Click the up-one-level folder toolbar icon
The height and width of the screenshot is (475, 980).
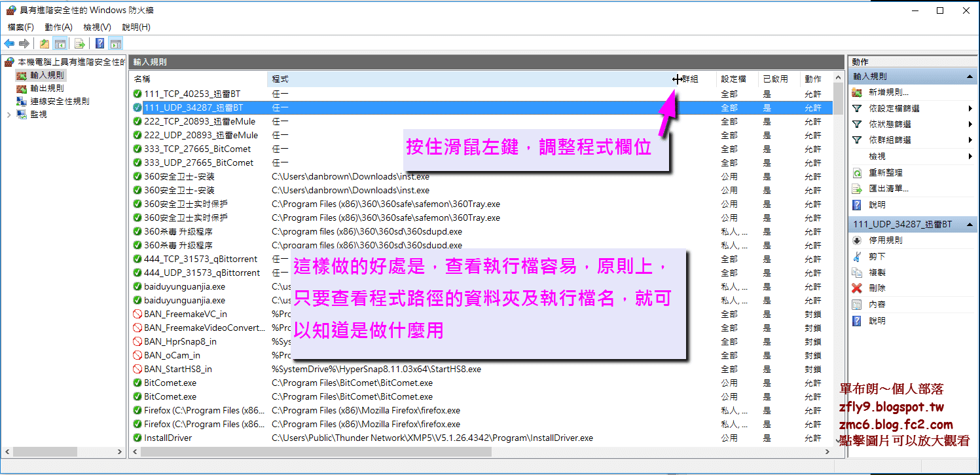pyautogui.click(x=45, y=44)
